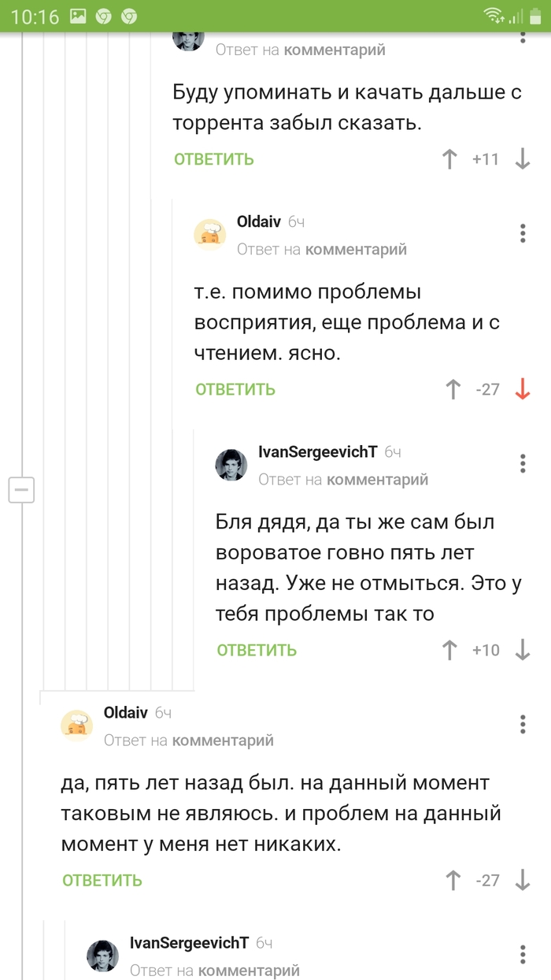Downvote the torrent comment rated +11
551x980 pixels.
pyautogui.click(x=523, y=159)
